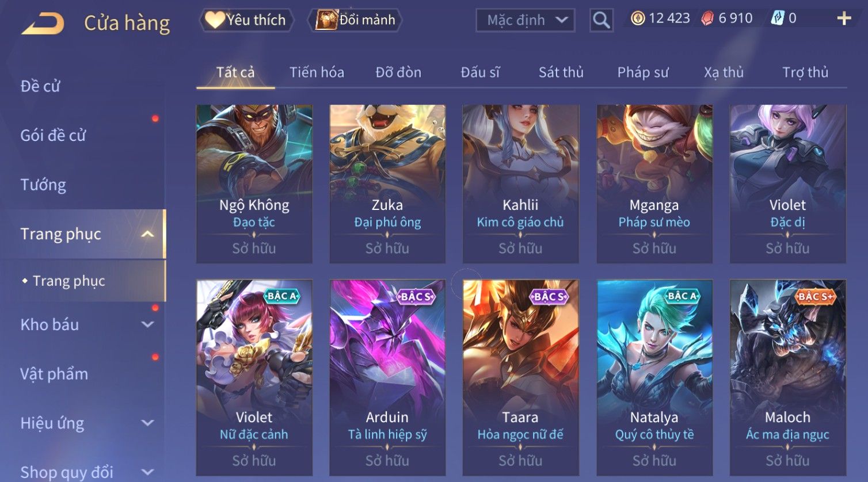Viewport: 868px width, 482px height.
Task: Select the Tiến hóa tab
Action: pos(317,72)
